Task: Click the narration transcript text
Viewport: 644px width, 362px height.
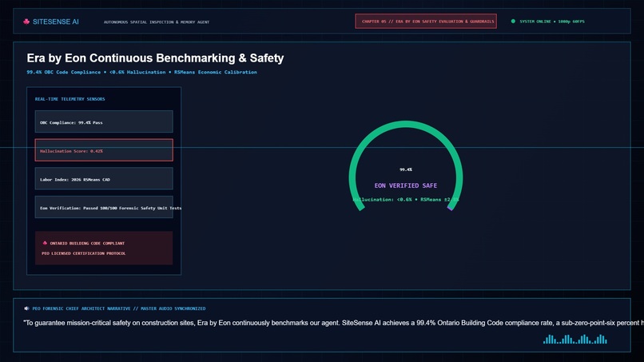Action: click(333, 323)
